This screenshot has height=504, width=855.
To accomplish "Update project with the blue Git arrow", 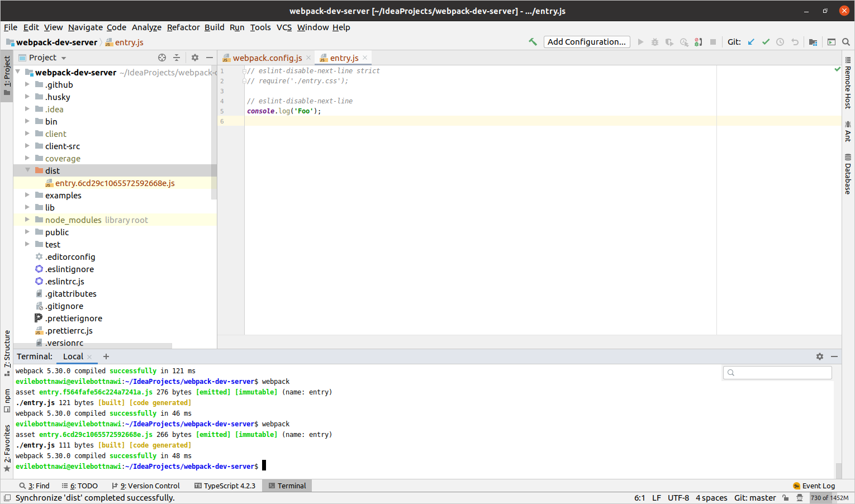I will (x=750, y=41).
